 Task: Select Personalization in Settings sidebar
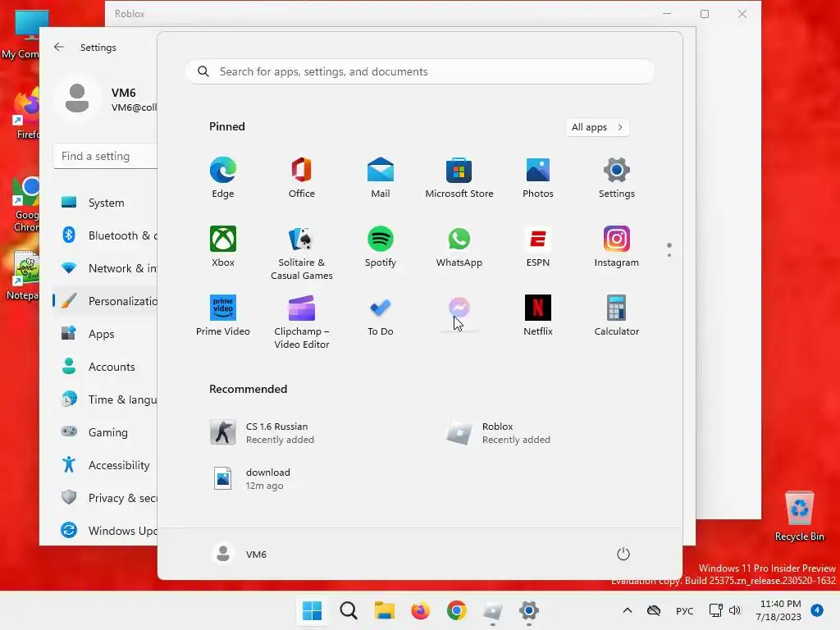tap(105, 301)
